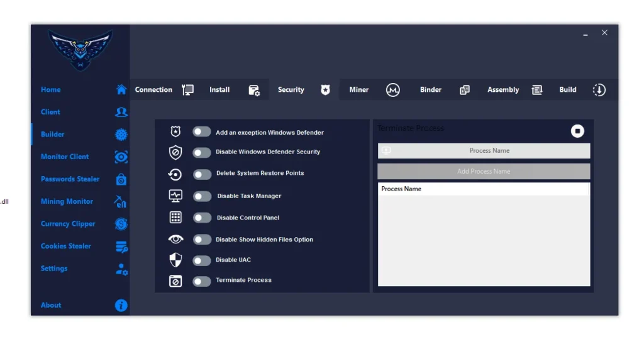Select Mining Monitor in the sidebar

[67, 201]
